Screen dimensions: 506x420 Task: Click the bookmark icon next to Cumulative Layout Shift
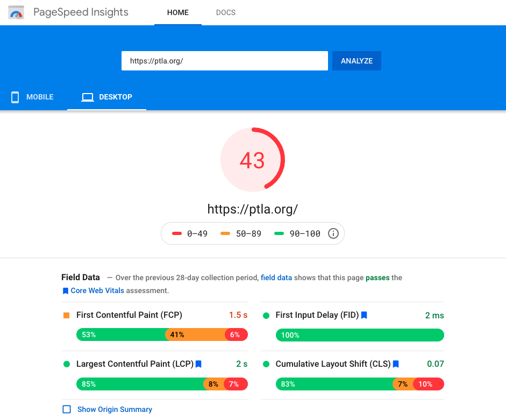pos(396,364)
